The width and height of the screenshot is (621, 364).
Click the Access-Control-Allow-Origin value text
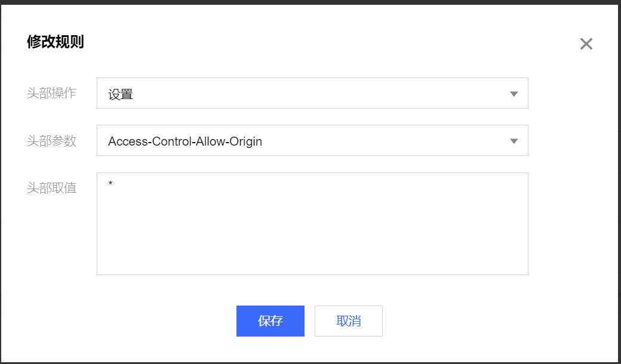point(185,141)
